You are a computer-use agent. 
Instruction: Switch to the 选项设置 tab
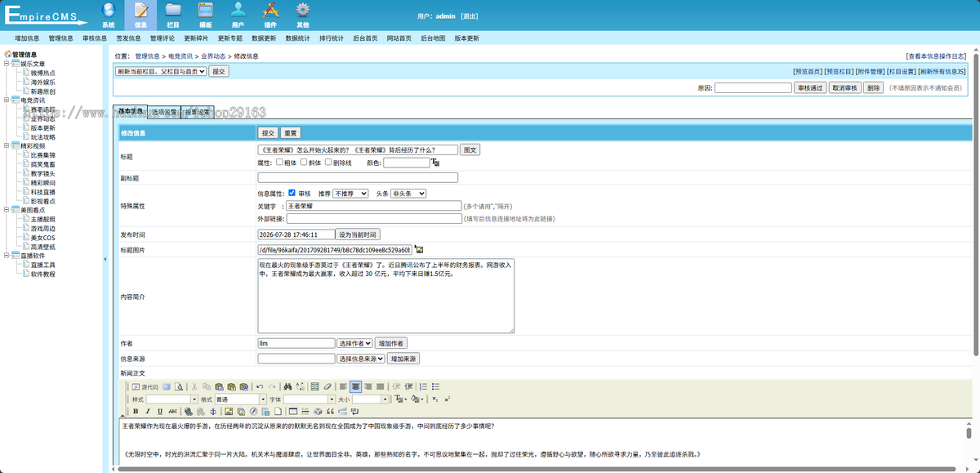(164, 112)
